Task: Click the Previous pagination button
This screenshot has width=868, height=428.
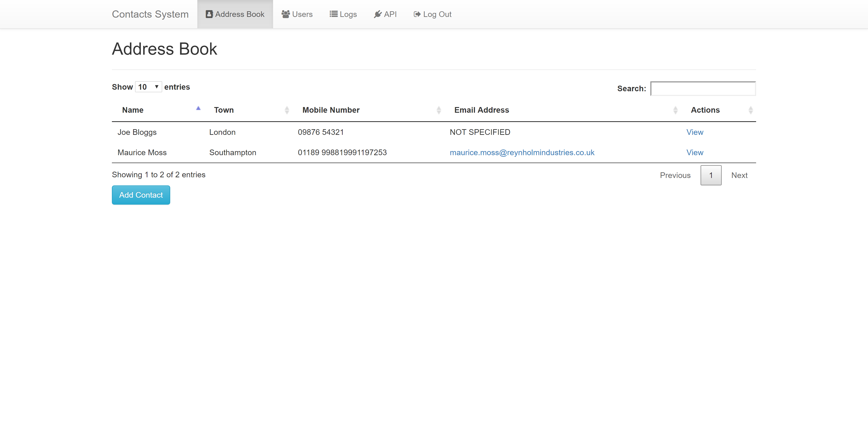Action: tap(675, 175)
